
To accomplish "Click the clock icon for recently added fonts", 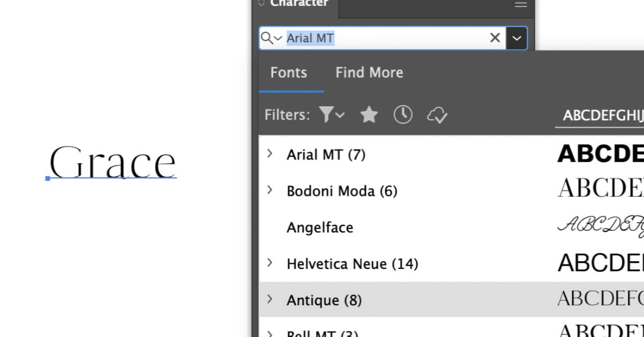I will click(x=402, y=114).
